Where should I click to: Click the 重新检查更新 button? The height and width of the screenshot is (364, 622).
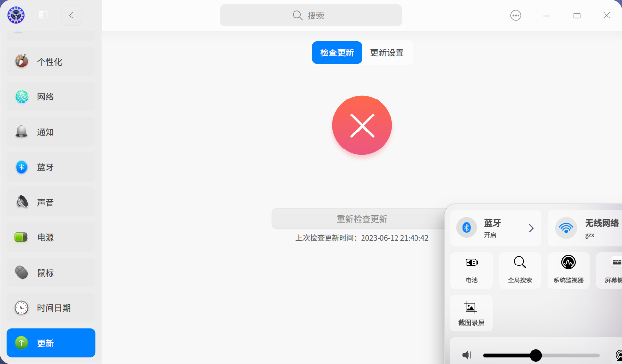pyautogui.click(x=362, y=219)
